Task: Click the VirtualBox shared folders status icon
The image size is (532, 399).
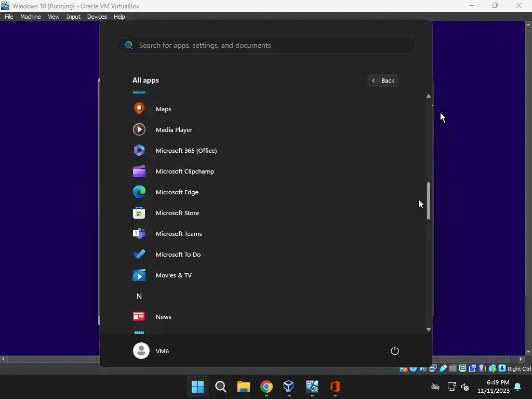Action: pos(453,368)
